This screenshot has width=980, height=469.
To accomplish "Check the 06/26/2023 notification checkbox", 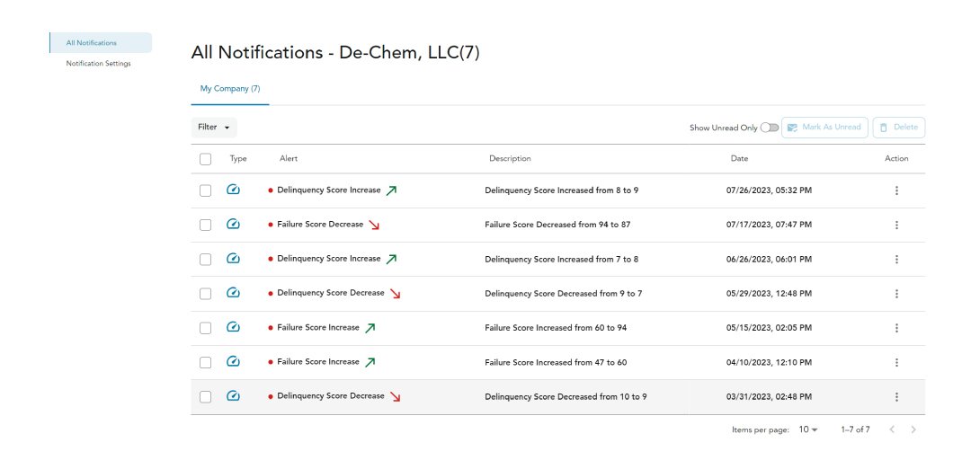I will coord(206,259).
